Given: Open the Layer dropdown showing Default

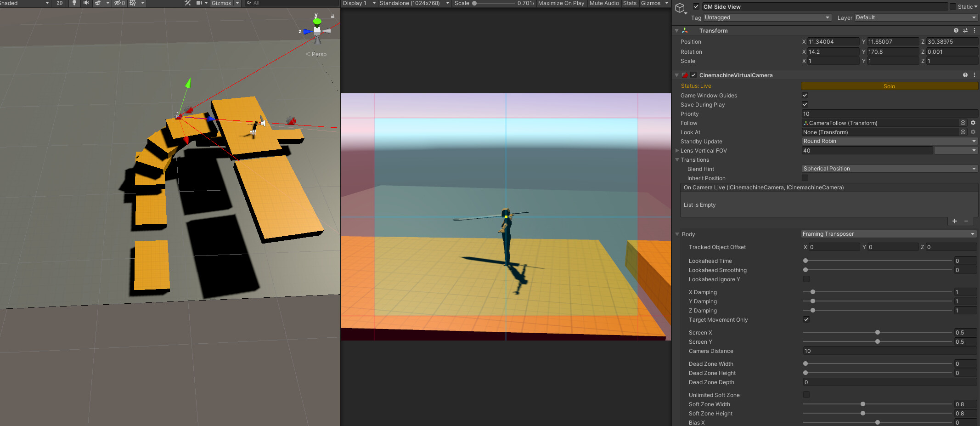Looking at the screenshot, I should point(914,17).
